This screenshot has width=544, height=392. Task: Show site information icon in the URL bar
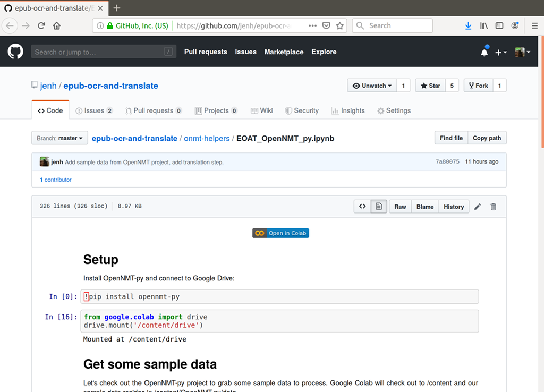tap(100, 25)
